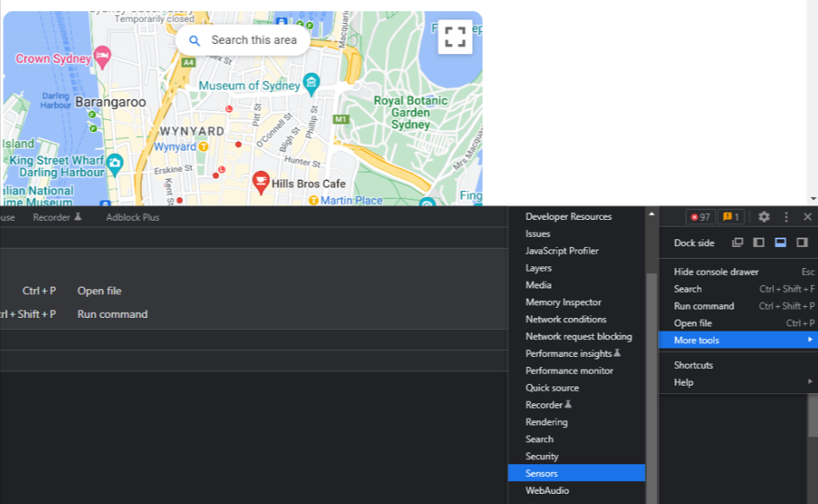Click the fullscreen map icon
The image size is (818, 504).
455,37
